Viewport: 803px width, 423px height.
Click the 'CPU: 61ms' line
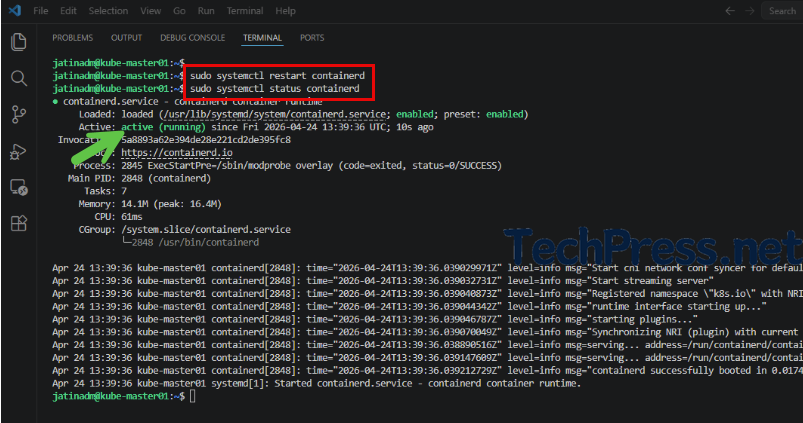(118, 217)
